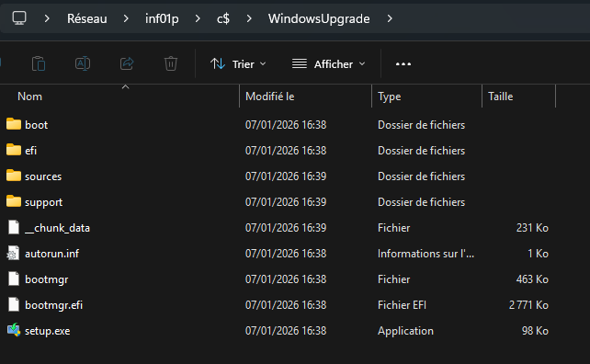This screenshot has height=364, width=590.
Task: Click the Rename toolbar icon
Action: pyautogui.click(x=83, y=63)
